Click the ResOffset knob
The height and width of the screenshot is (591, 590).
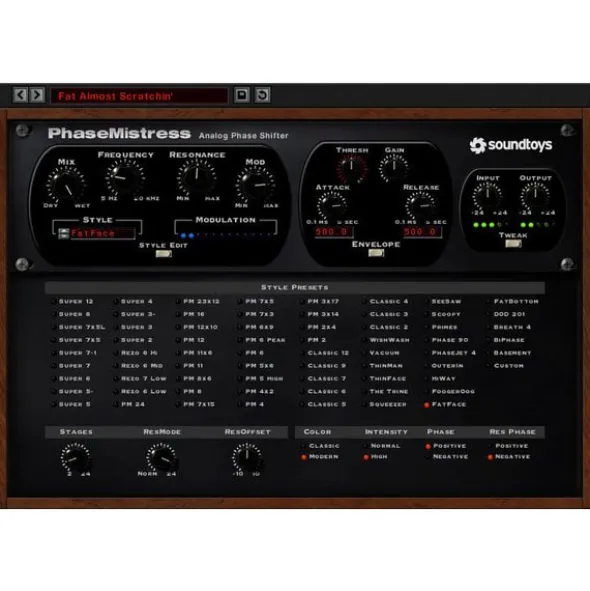[x=247, y=457]
